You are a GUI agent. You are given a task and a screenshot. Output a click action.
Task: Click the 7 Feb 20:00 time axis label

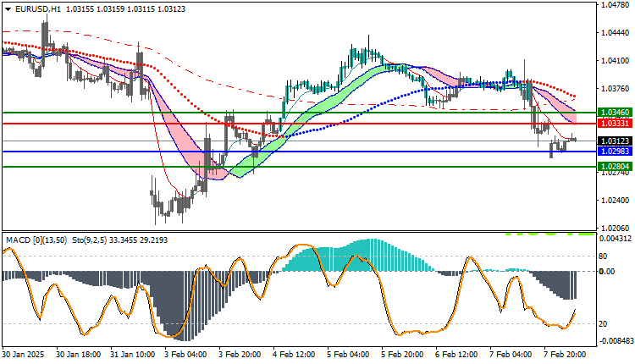pyautogui.click(x=565, y=355)
